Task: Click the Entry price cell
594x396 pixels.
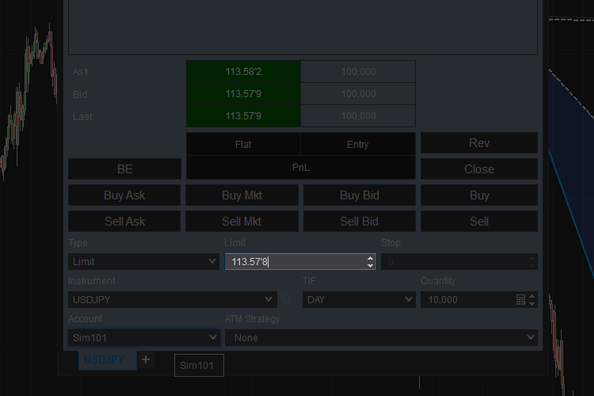Action: (x=358, y=144)
